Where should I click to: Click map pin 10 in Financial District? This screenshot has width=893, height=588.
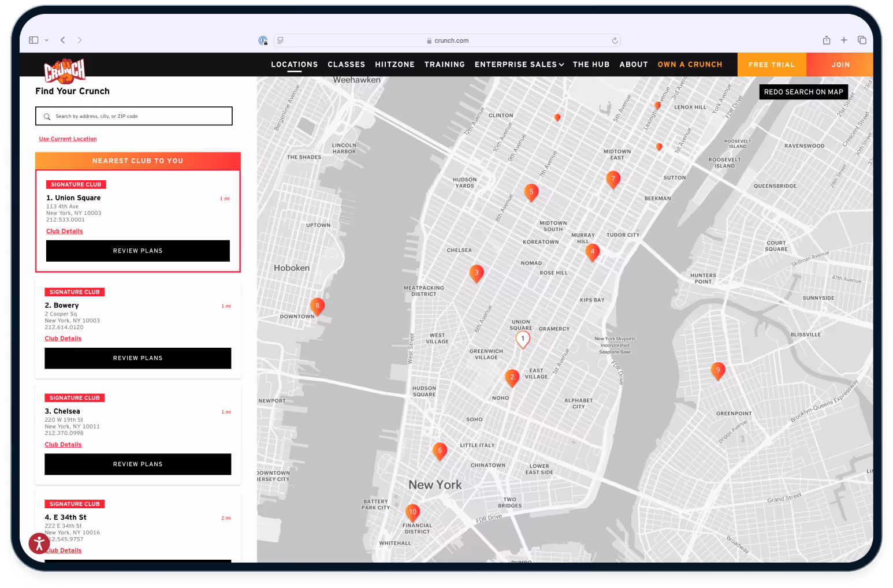click(x=412, y=512)
